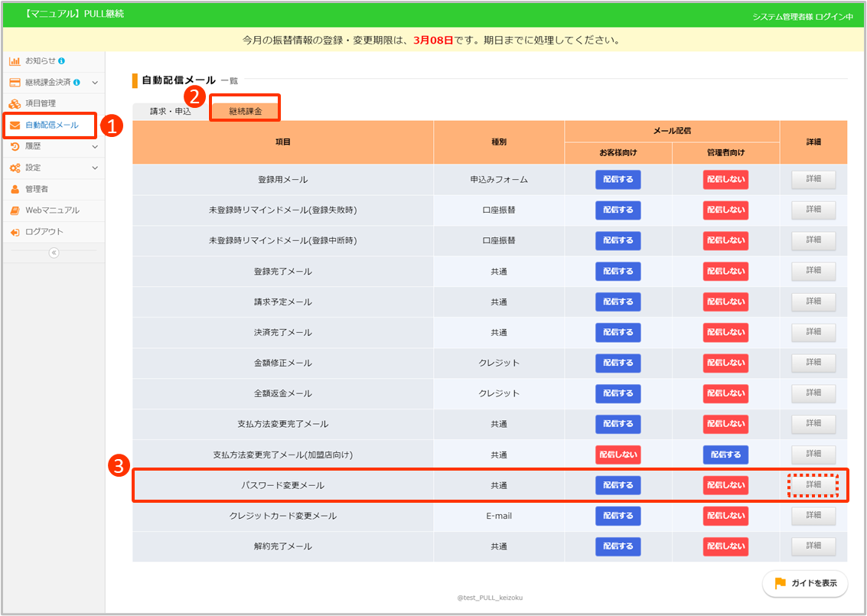Expand the 設定 submenu chevron
This screenshot has height=616, width=867.
pos(95,168)
